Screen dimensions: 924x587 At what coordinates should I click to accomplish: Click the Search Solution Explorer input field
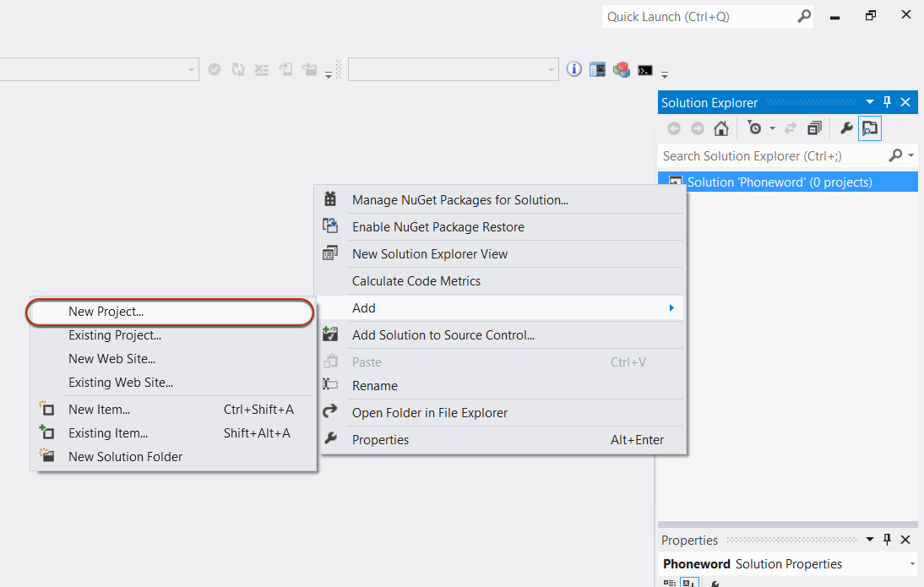769,155
